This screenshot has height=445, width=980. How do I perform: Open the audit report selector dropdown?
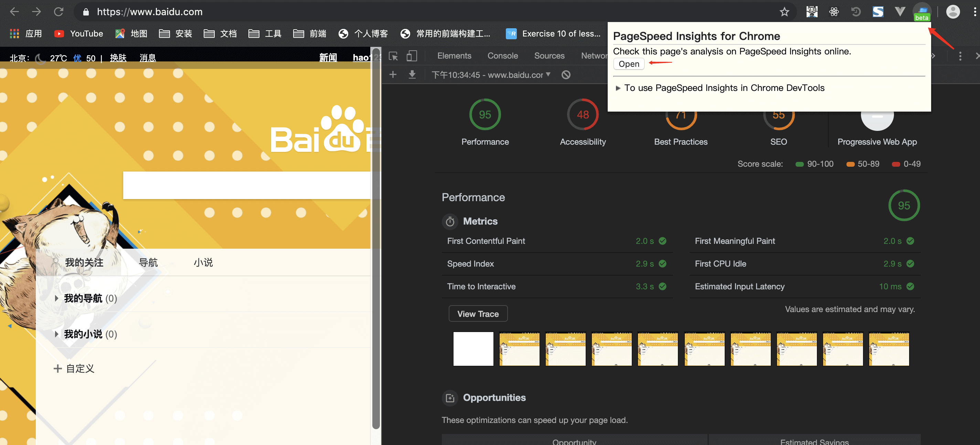[491, 75]
